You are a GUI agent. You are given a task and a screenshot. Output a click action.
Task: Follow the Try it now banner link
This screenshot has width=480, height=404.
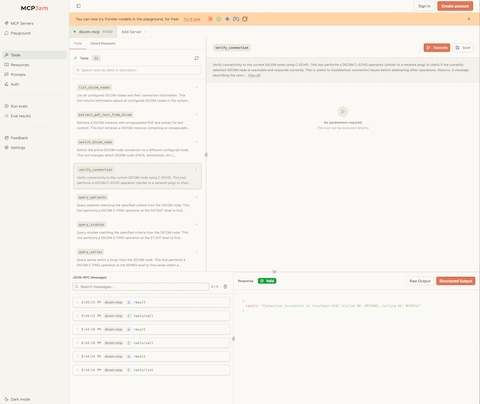192,19
